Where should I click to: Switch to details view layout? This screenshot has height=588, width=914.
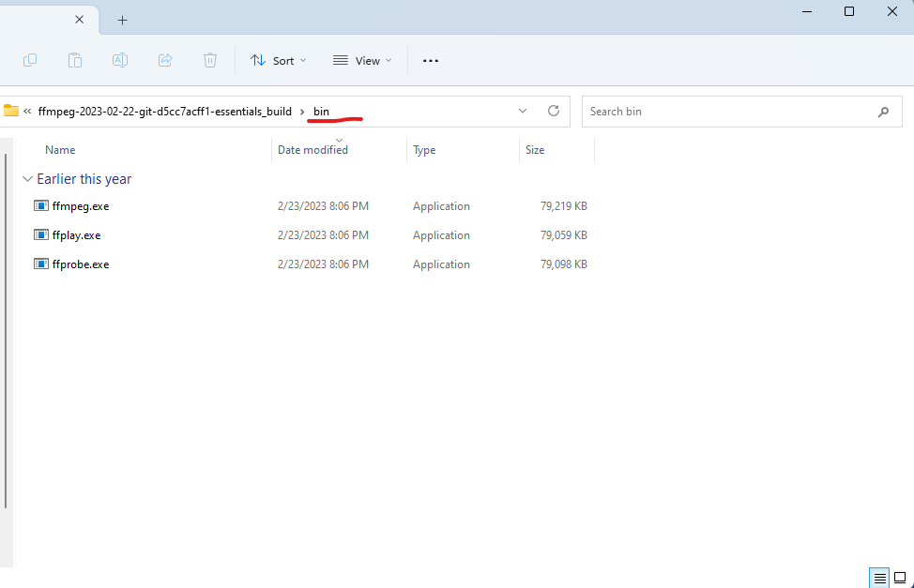879,578
